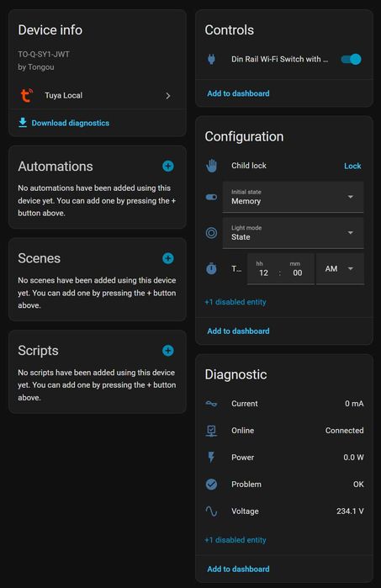381x588 pixels.
Task: Open the Tuya Local row
Action: coord(98,96)
